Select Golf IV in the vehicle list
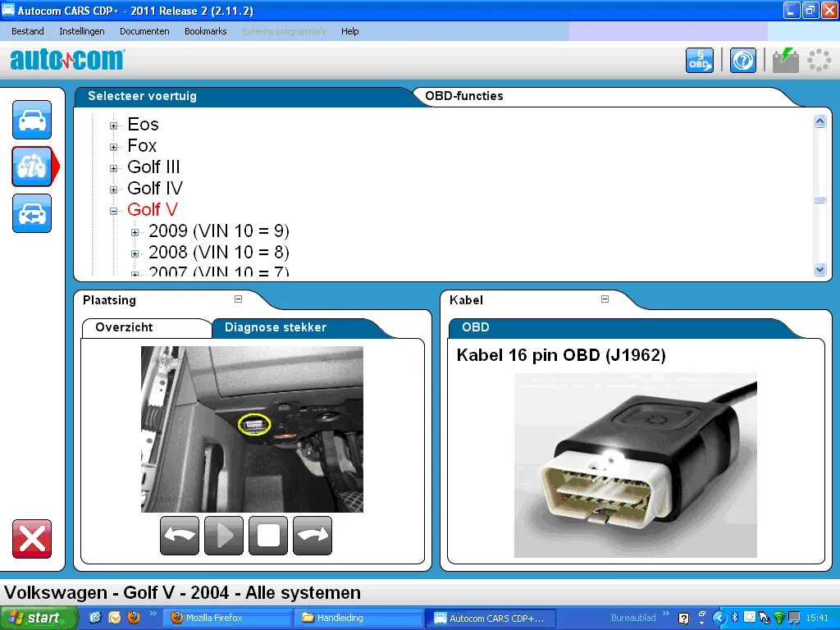 tap(155, 188)
